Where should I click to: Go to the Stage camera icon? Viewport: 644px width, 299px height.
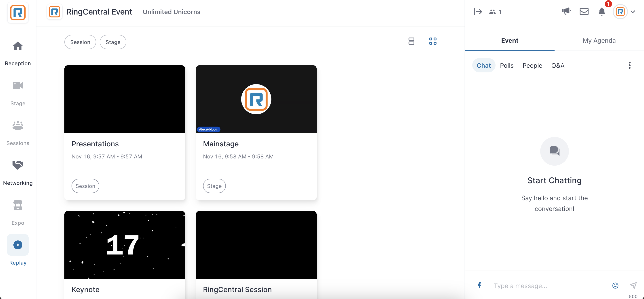[18, 85]
